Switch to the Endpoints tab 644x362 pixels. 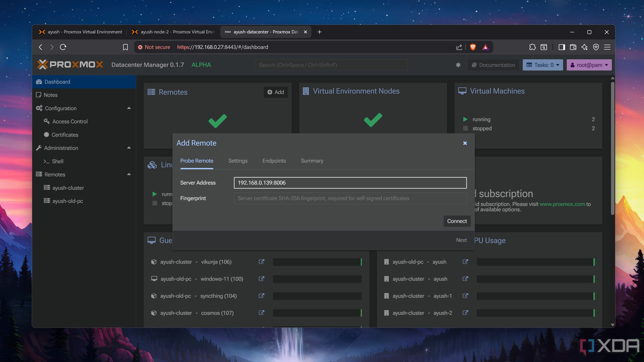tap(274, 161)
